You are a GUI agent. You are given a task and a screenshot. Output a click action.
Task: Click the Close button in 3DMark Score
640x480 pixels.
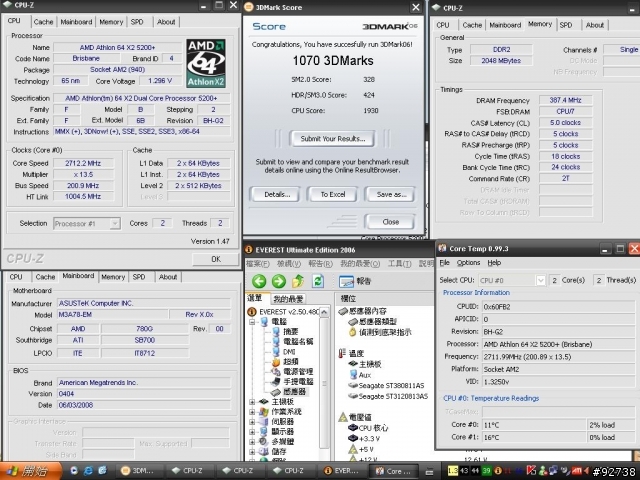coord(391,222)
